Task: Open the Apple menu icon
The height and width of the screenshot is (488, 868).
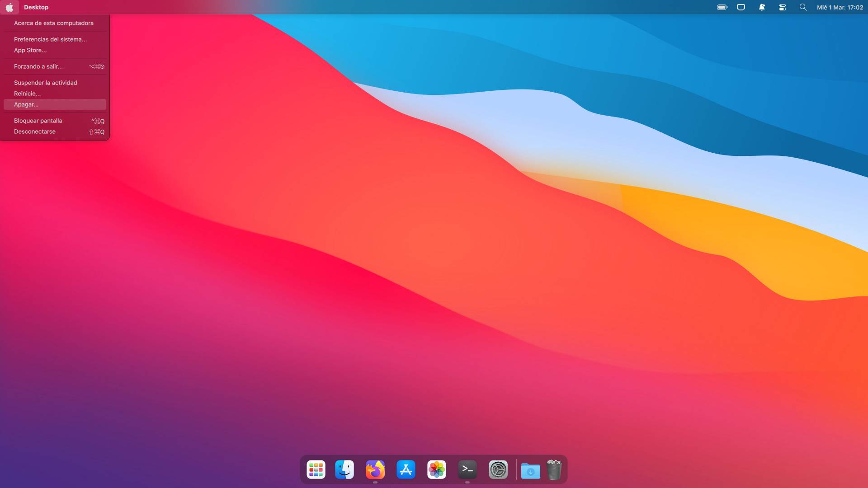Action: coord(9,7)
